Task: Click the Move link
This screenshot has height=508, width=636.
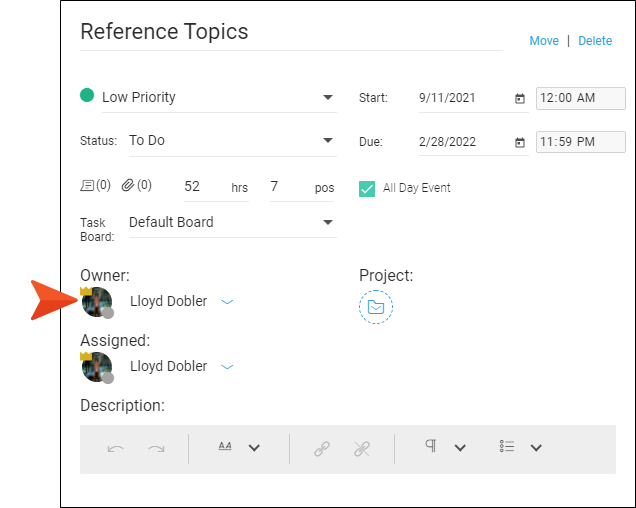Action: point(544,41)
